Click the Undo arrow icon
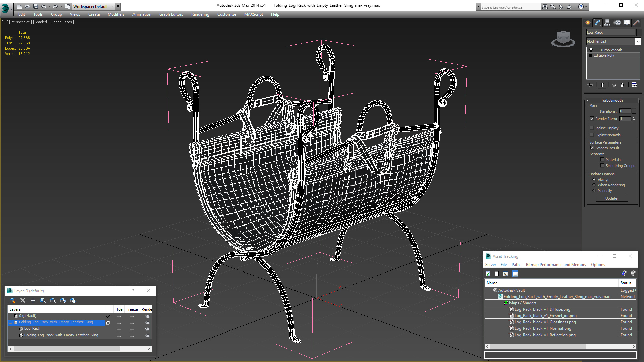The image size is (644, 362). click(x=43, y=6)
